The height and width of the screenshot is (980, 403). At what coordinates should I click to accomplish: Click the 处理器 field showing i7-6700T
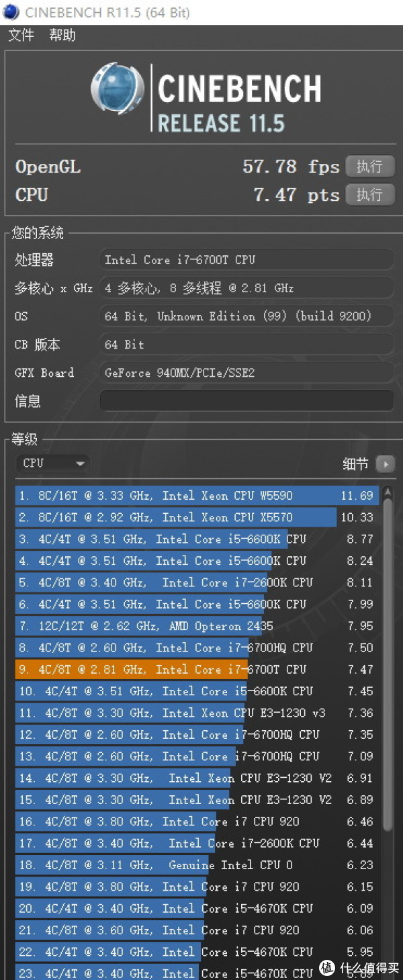click(247, 260)
